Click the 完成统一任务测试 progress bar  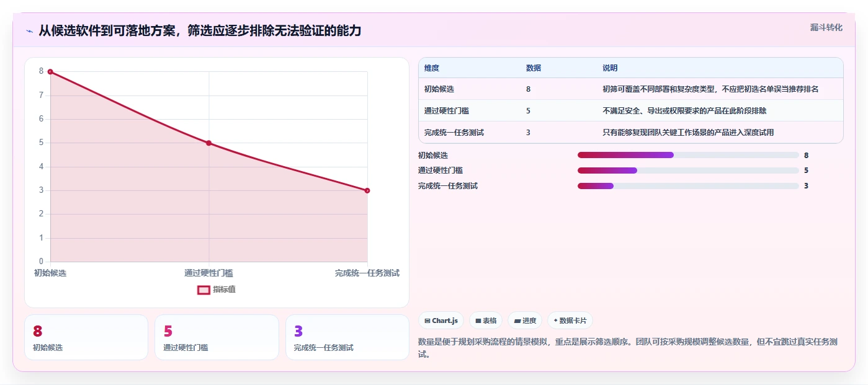coord(688,186)
